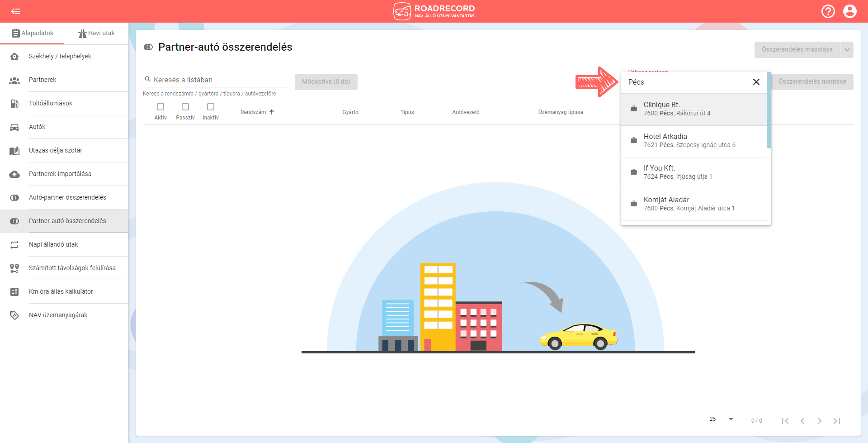This screenshot has width=868, height=443.
Task: Expand the Összerendelés másolása dropdown arrow
Action: pyautogui.click(x=847, y=50)
